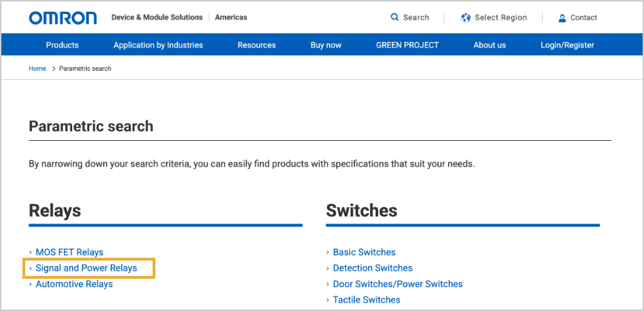Choose Detection Switches link
644x311 pixels.
pos(372,268)
